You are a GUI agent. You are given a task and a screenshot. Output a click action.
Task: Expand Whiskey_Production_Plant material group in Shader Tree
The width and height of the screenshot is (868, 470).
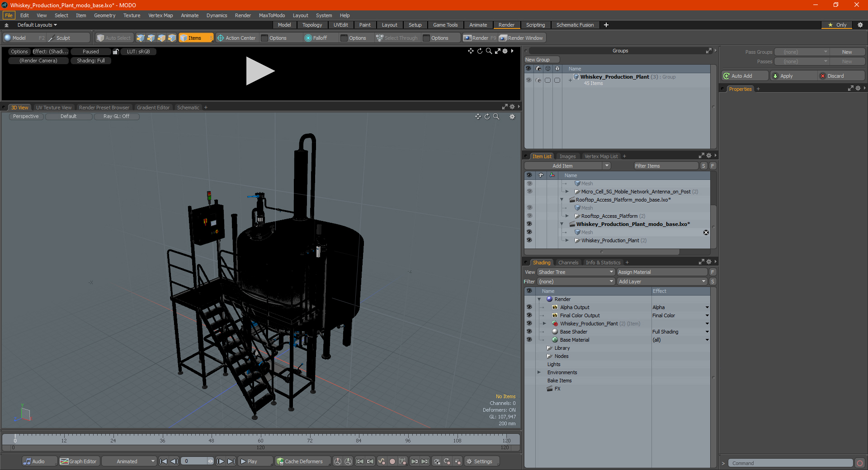tap(544, 324)
